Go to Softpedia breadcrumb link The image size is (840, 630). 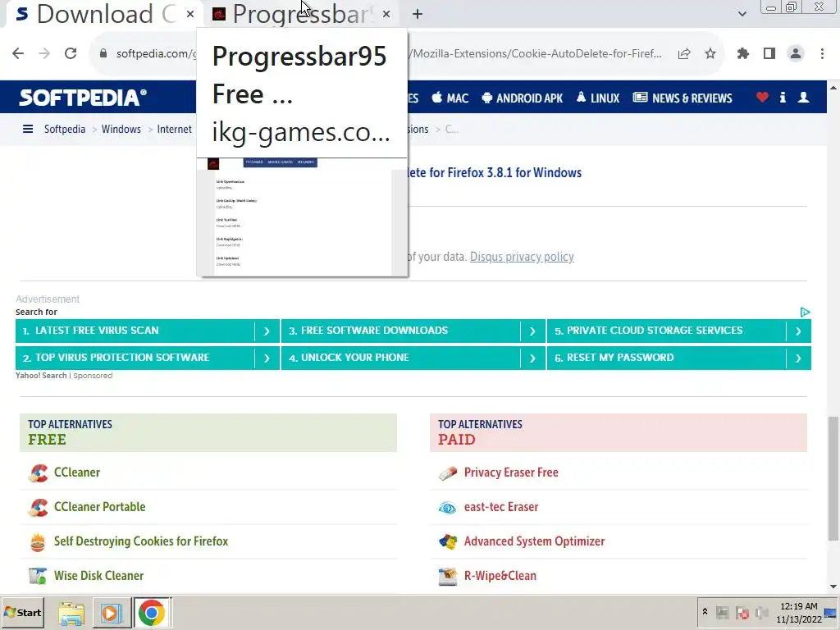[65, 129]
